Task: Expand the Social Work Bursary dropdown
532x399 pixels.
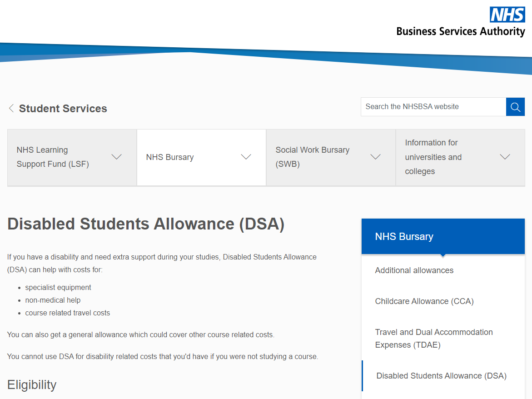Action: click(x=375, y=157)
